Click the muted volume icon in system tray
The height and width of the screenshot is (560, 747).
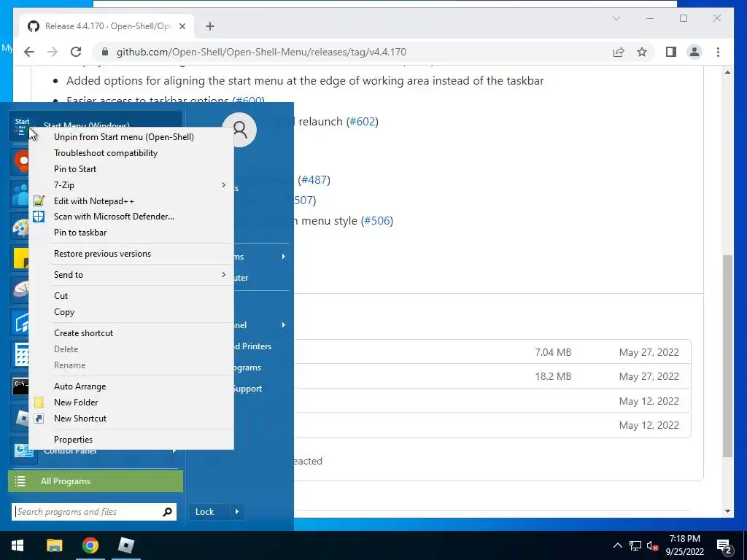click(652, 545)
